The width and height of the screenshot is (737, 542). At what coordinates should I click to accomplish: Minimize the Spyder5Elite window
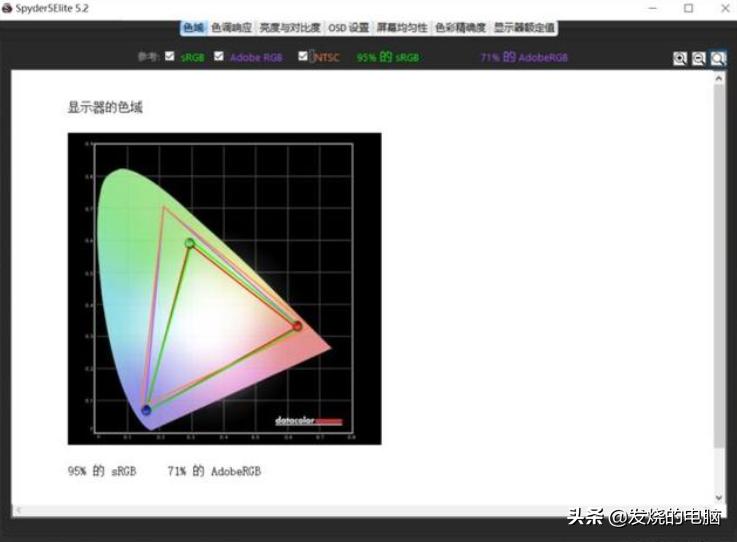[x=652, y=8]
